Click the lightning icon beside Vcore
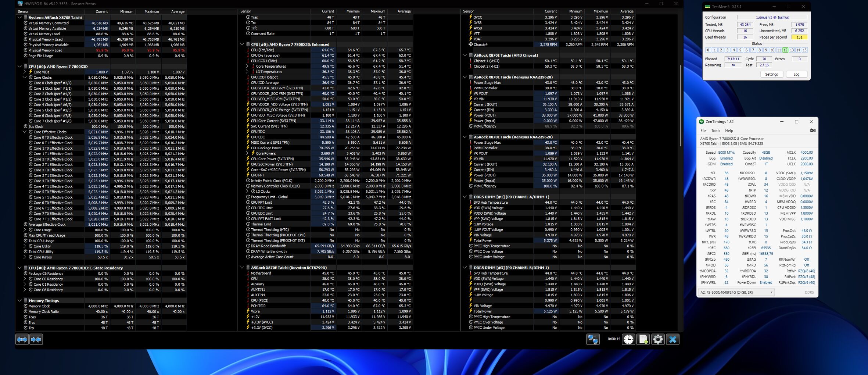Screen dimensions: 868x375 pyautogui.click(x=248, y=311)
